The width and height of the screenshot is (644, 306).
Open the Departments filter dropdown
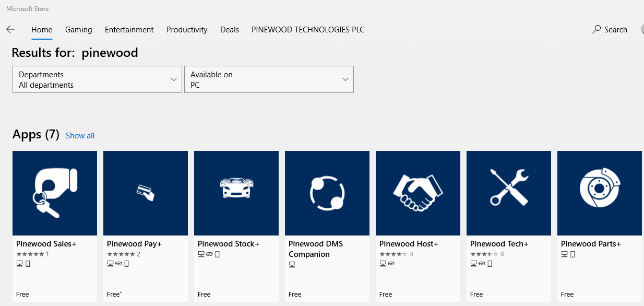(97, 79)
